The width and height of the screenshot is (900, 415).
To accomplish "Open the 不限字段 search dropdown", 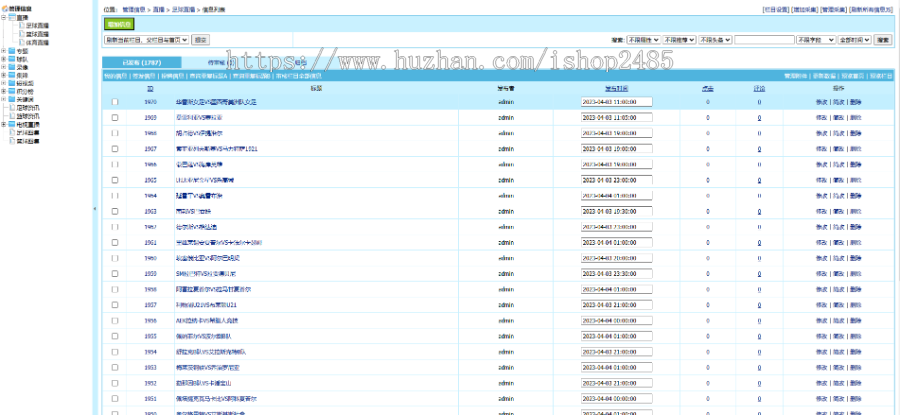I will (x=816, y=40).
